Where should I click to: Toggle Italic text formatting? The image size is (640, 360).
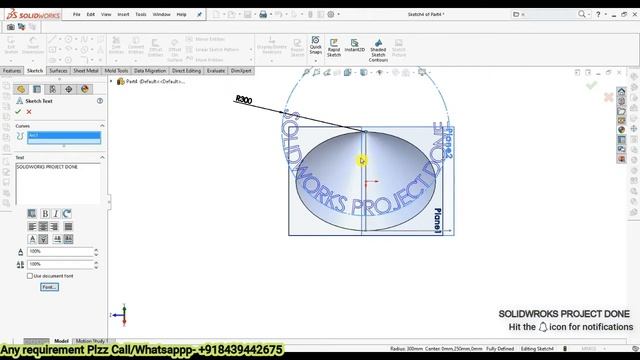click(56, 213)
